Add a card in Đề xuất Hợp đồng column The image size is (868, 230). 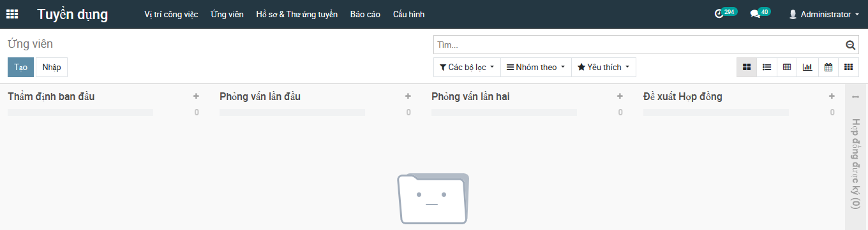click(832, 96)
